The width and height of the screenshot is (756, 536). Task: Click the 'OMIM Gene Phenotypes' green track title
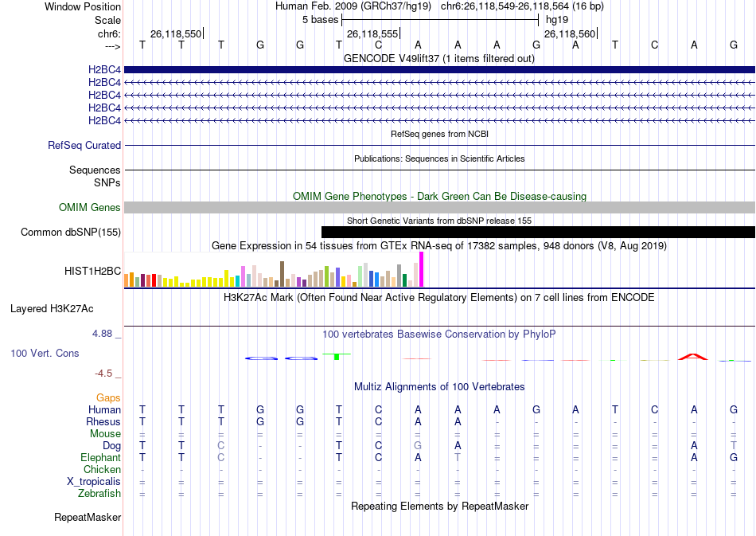pyautogui.click(x=440, y=197)
